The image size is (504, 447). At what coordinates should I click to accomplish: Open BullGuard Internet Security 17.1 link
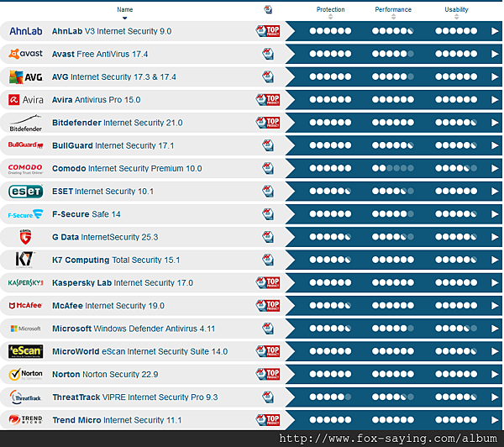click(113, 145)
